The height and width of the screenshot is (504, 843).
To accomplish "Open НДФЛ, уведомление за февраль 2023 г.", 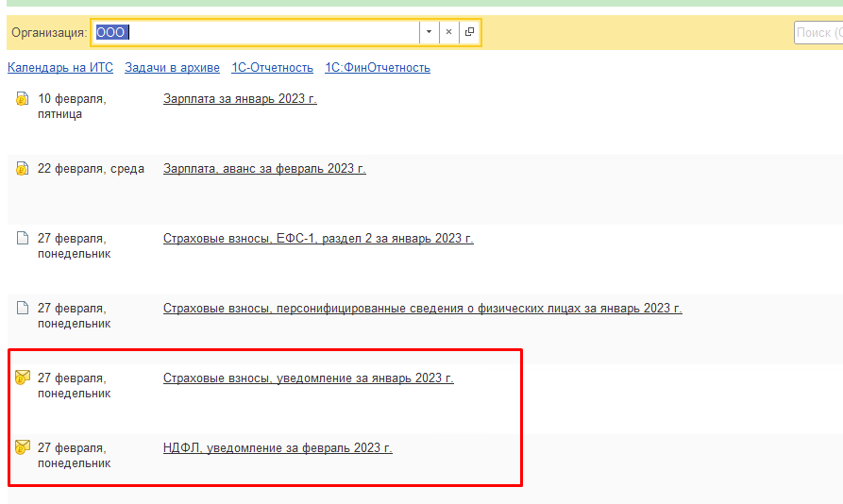I will point(278,448).
